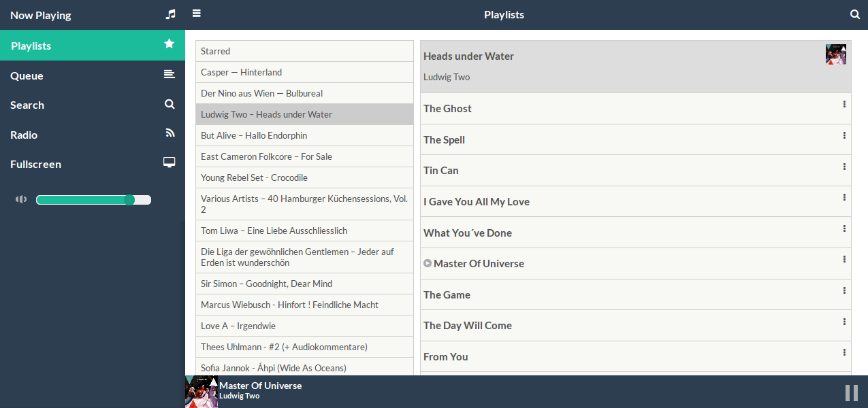This screenshot has height=408, width=868.
Task: Click the search icon in the top-right corner
Action: 855,14
